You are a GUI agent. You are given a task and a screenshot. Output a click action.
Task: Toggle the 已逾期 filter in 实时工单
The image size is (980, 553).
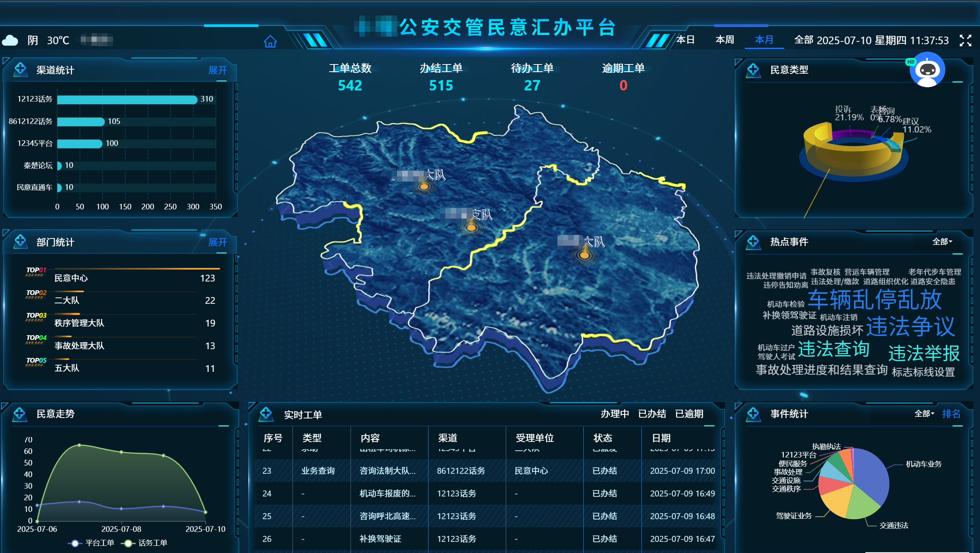click(690, 414)
